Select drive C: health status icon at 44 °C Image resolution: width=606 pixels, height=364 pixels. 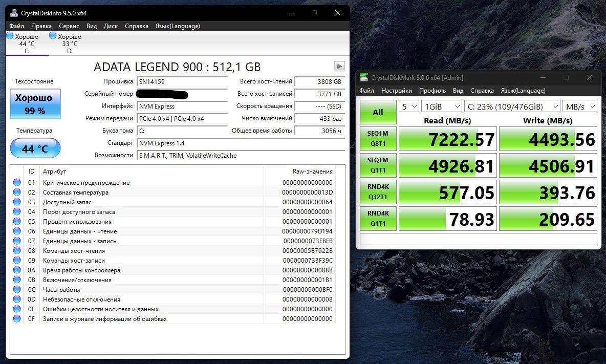point(10,35)
